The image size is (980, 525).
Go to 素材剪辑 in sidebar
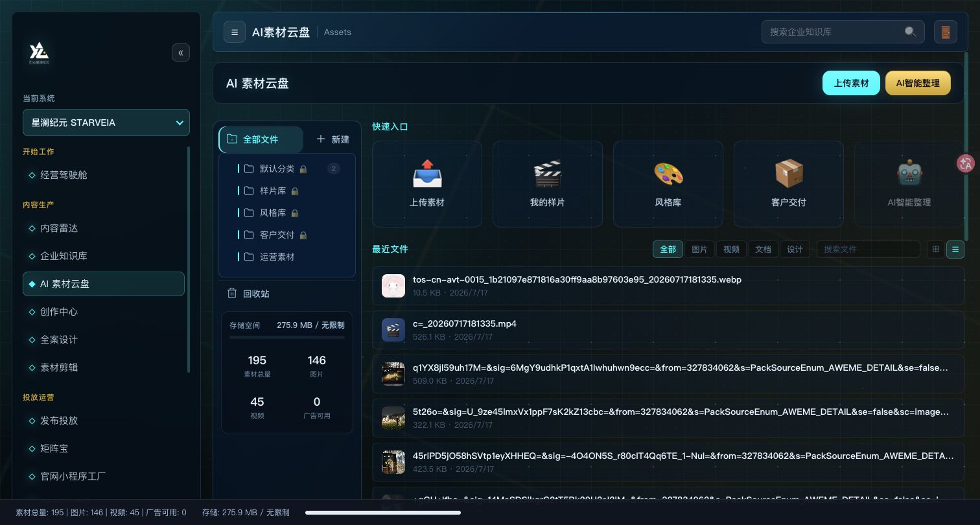[x=104, y=367]
